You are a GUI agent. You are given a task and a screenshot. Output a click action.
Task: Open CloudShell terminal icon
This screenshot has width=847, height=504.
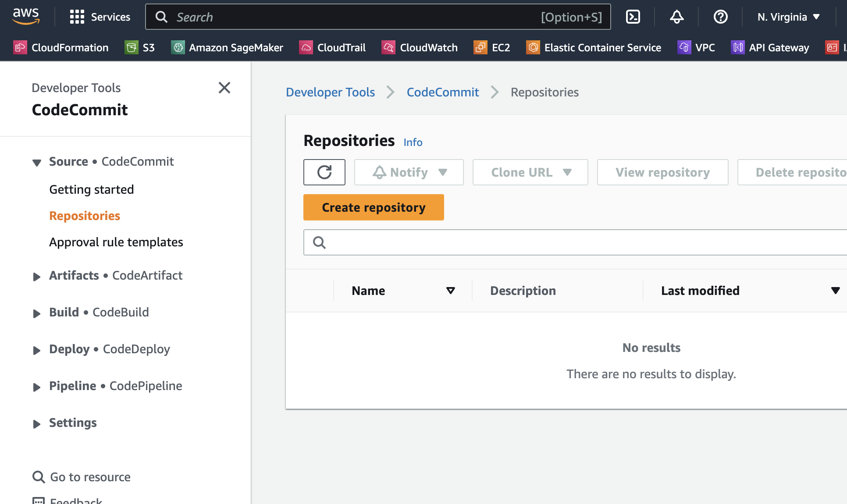point(633,17)
